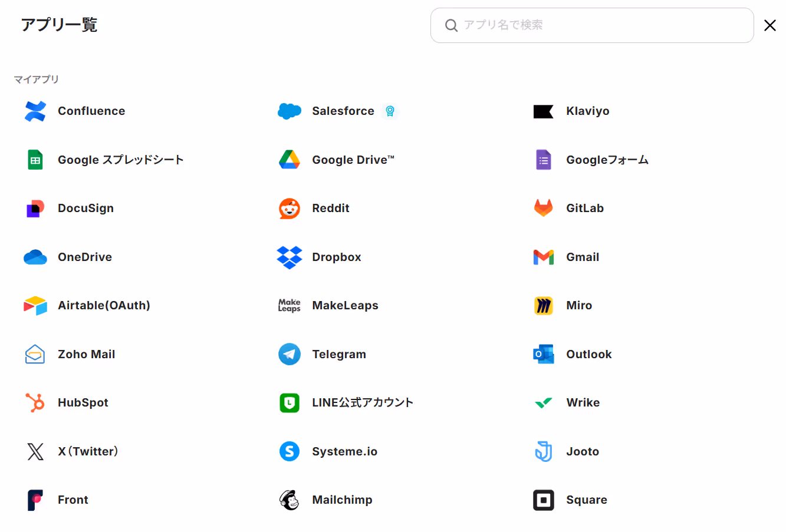786x532 pixels.
Task: Open the Googleフォーム label
Action: pos(607,160)
